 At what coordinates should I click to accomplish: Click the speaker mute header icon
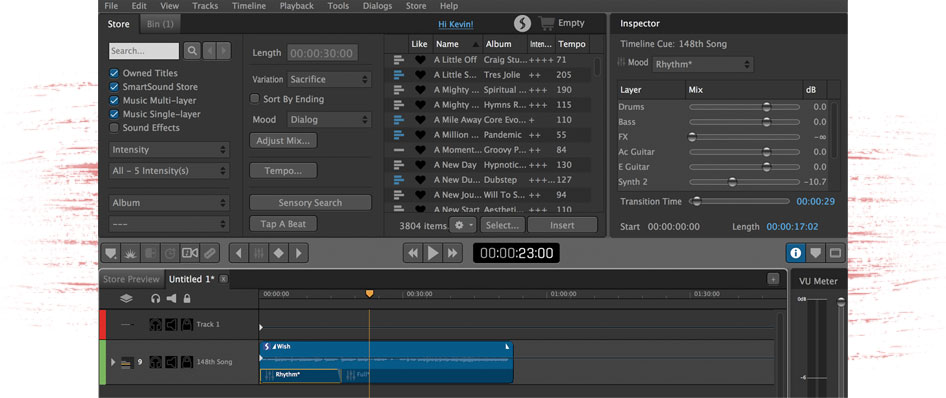click(172, 298)
